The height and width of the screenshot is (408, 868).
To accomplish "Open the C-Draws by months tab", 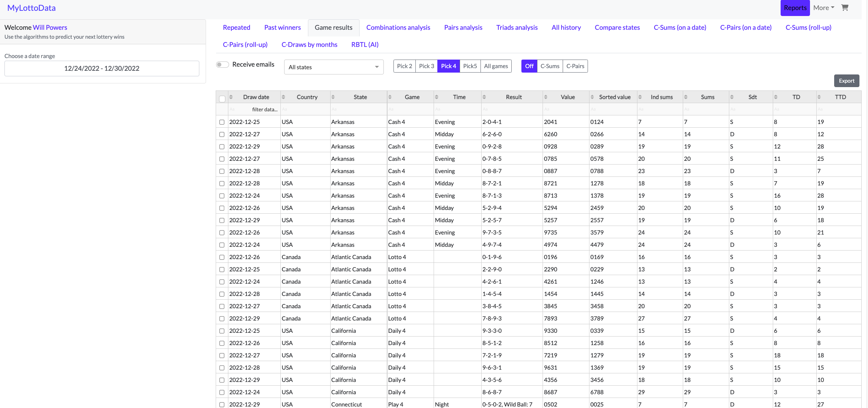I will [x=309, y=45].
